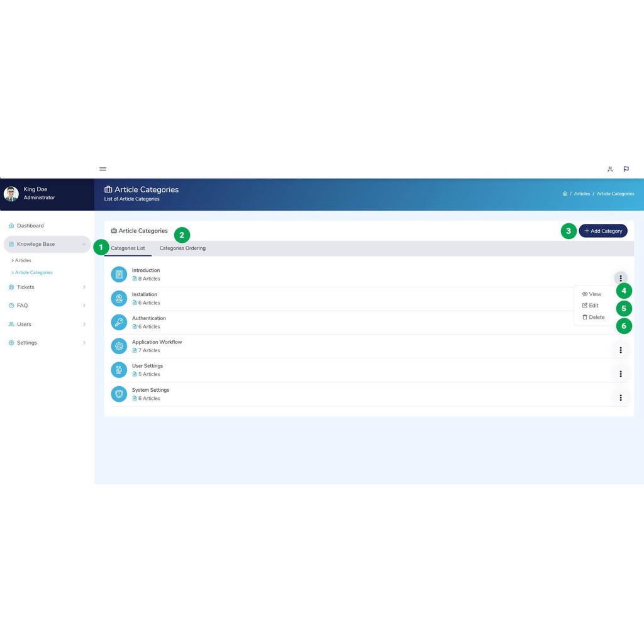Choose Edit from the actions dropdown
Screen dimensions: 644x644
click(590, 306)
